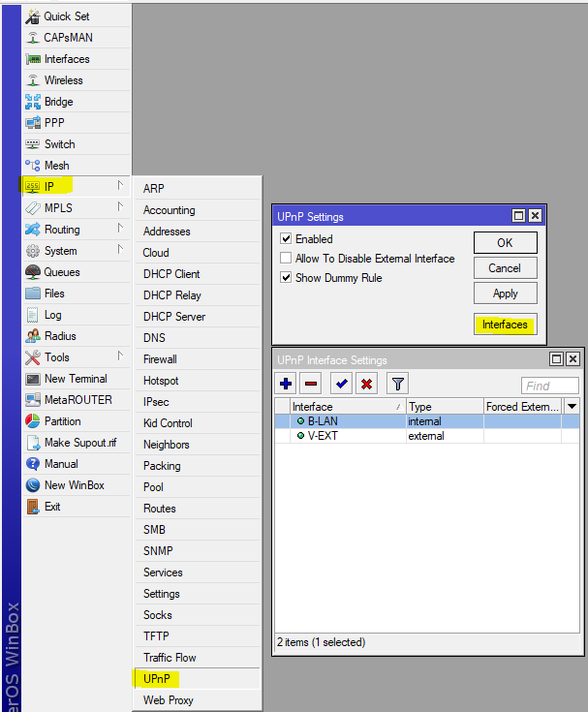Select DHCP Server in the IP submenu

point(197,317)
